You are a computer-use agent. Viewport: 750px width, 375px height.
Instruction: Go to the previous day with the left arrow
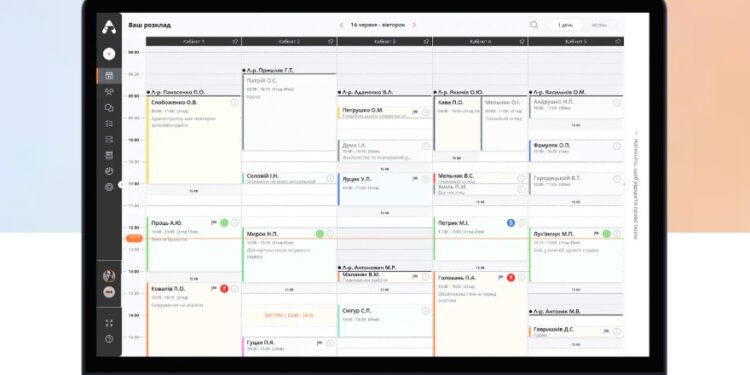pos(342,25)
